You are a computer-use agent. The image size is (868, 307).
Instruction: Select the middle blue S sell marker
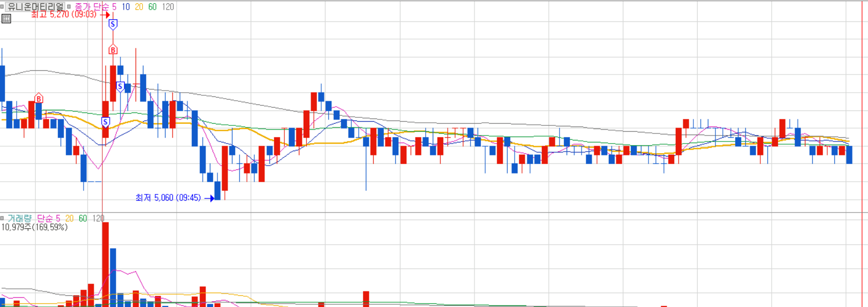click(x=120, y=86)
